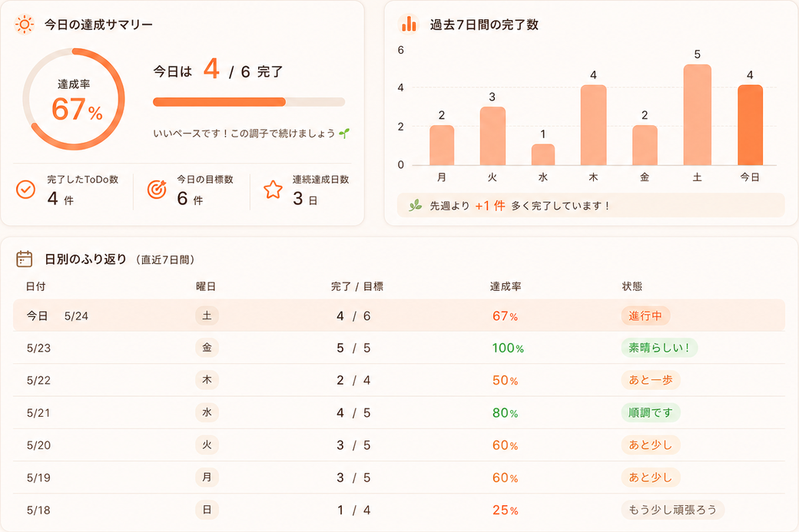This screenshot has width=799, height=532.
Task: Click the 月 bar in the chart
Action: (x=442, y=145)
